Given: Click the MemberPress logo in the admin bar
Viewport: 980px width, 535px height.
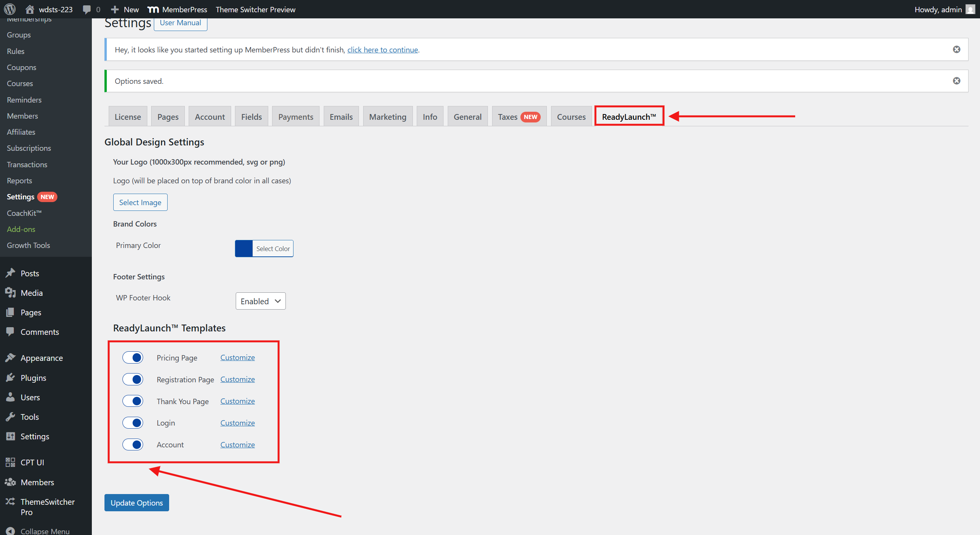Looking at the screenshot, I should click(153, 9).
